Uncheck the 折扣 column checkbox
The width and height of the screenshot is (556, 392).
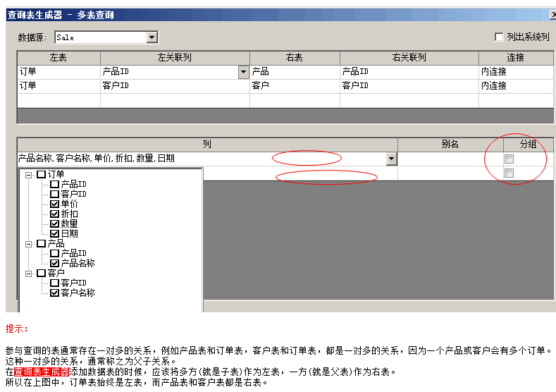click(x=54, y=214)
